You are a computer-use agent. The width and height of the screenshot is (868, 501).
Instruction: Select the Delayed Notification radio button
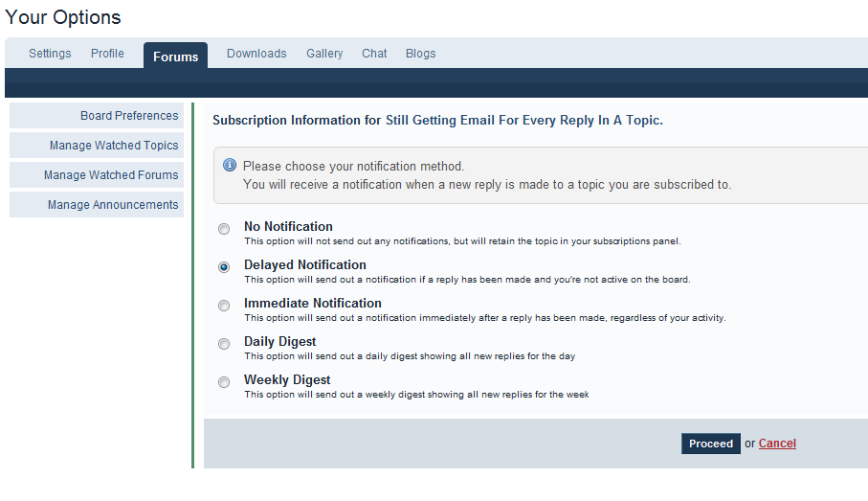tap(224, 267)
